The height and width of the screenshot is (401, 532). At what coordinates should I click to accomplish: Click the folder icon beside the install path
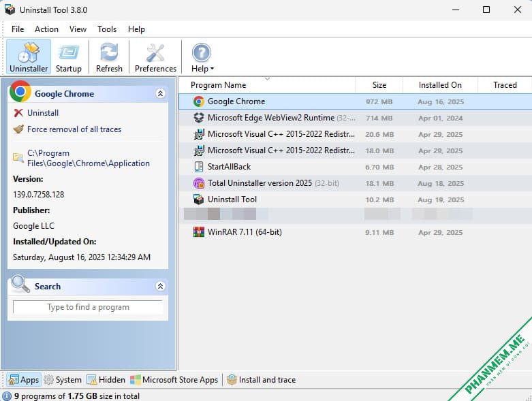pyautogui.click(x=18, y=158)
